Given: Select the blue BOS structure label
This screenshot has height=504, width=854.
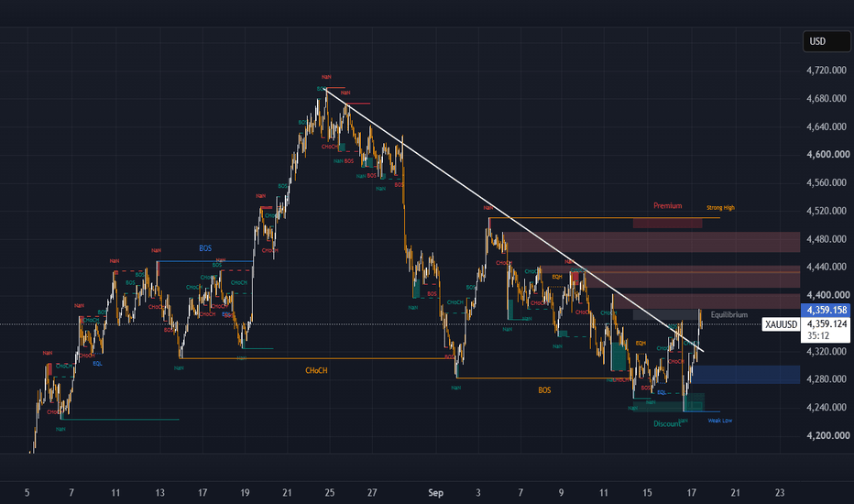Looking at the screenshot, I should (x=205, y=248).
